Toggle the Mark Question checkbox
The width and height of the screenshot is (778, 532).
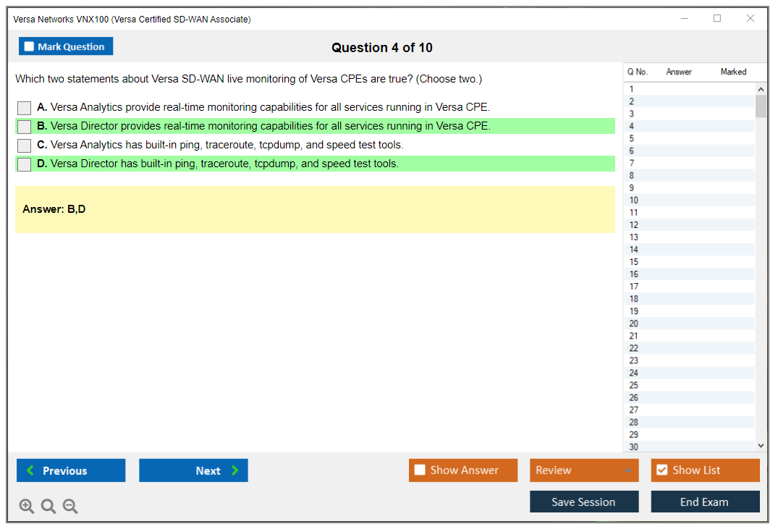(x=29, y=47)
